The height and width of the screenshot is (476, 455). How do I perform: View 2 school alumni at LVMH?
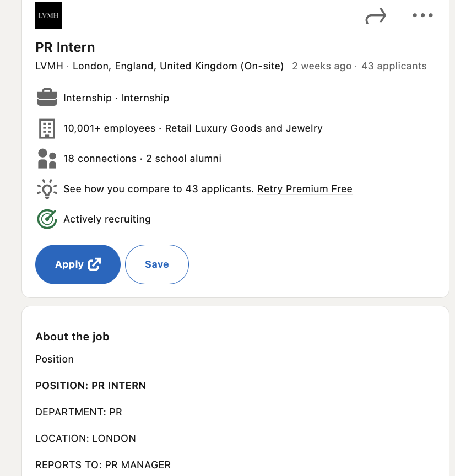tap(183, 159)
